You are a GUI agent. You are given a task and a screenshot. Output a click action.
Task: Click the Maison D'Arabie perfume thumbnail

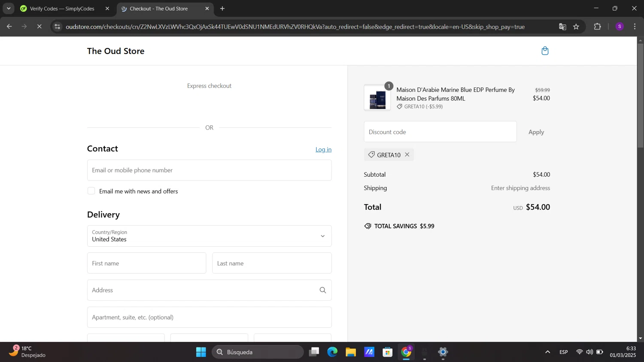(377, 98)
